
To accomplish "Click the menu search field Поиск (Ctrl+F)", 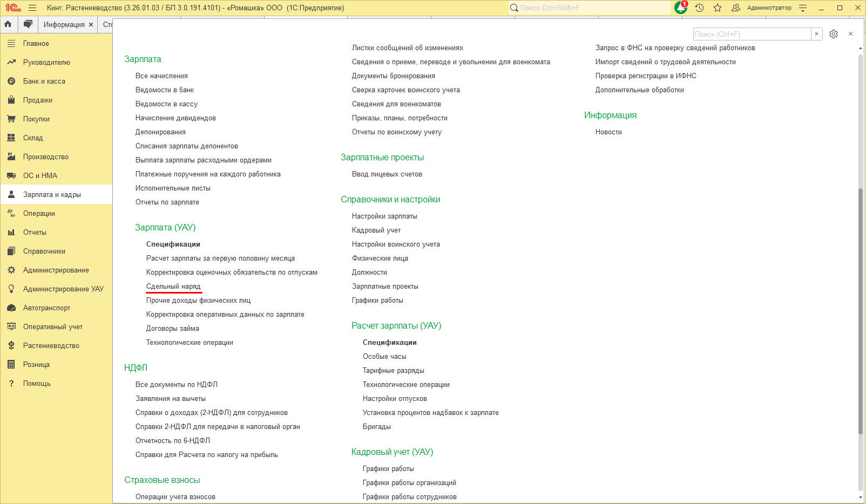I will 752,34.
